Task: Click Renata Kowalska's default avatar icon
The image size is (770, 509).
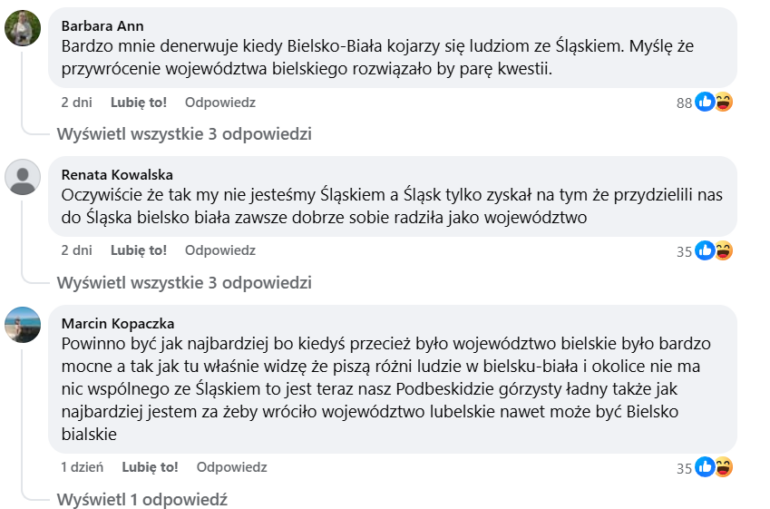Action: pos(22,177)
